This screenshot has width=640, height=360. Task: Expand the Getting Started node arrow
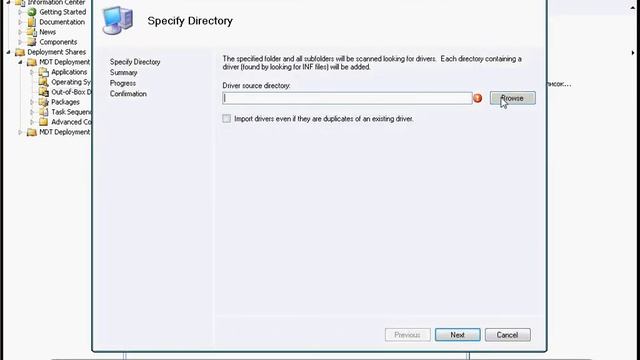point(20,12)
